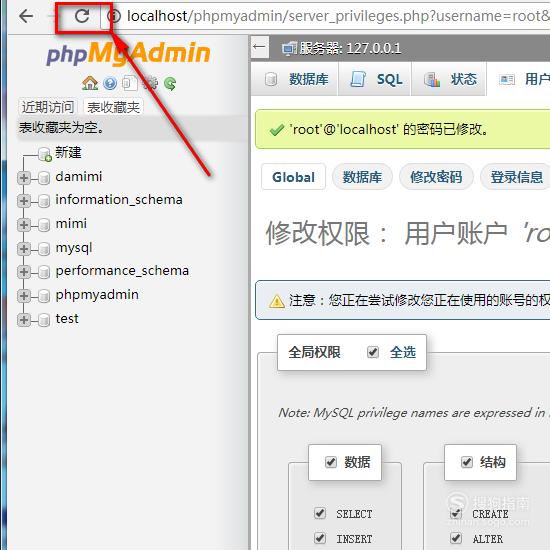Open the information_schema database link
Viewport: 550px width, 550px height.
click(119, 200)
